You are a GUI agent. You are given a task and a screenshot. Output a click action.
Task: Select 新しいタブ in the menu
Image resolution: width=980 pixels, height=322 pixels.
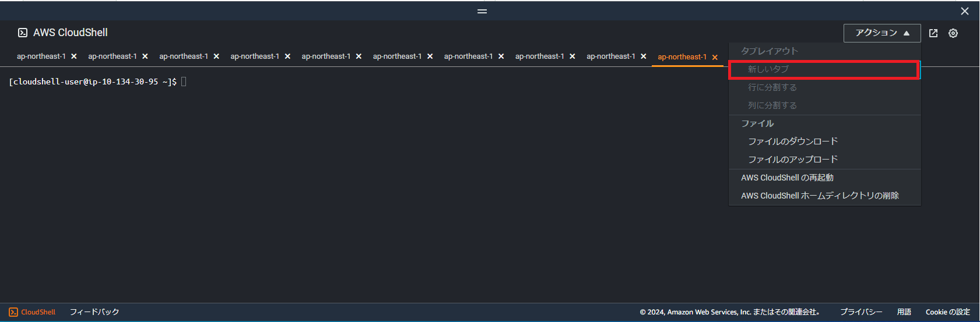(824, 69)
